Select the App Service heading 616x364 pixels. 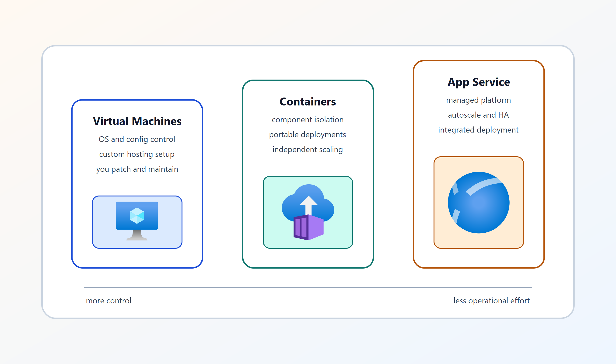coord(478,82)
